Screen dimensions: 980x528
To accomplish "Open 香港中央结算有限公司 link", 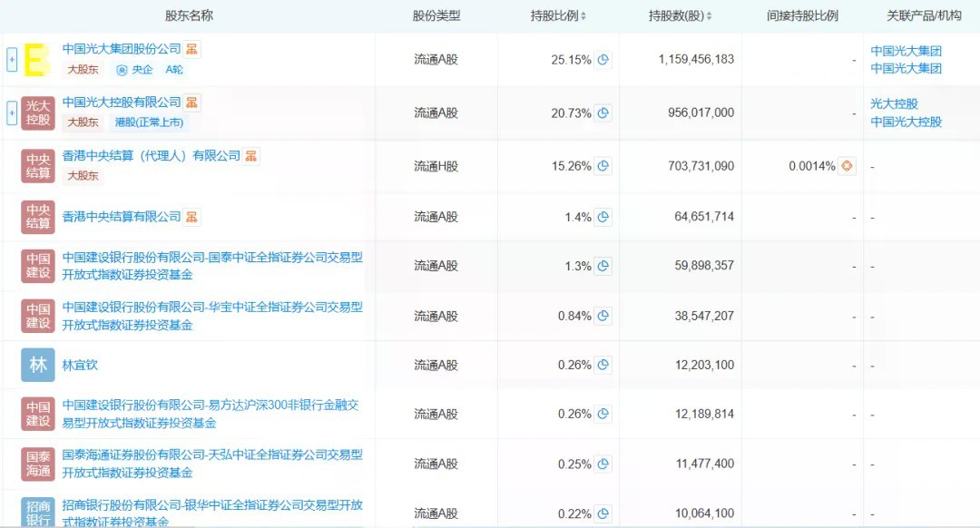I will coord(122,217).
